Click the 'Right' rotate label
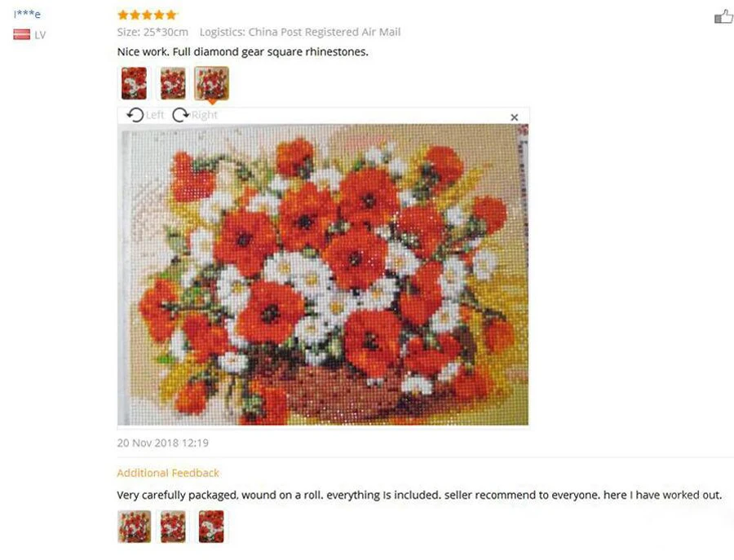This screenshot has height=560, width=734. (205, 115)
